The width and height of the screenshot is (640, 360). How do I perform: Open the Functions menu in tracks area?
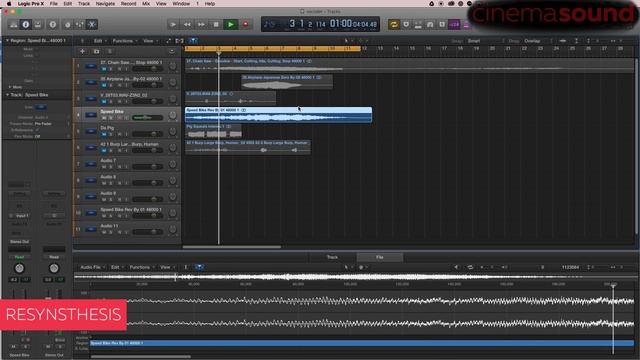pyautogui.click(x=124, y=41)
